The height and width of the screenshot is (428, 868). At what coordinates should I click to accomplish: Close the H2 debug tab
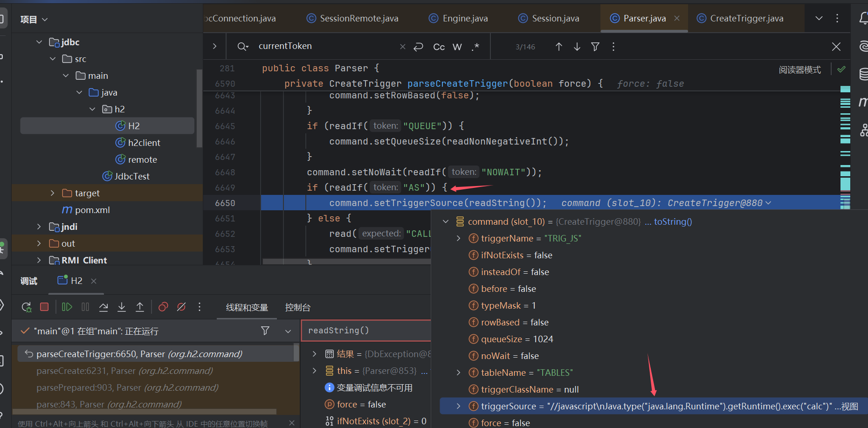click(94, 281)
